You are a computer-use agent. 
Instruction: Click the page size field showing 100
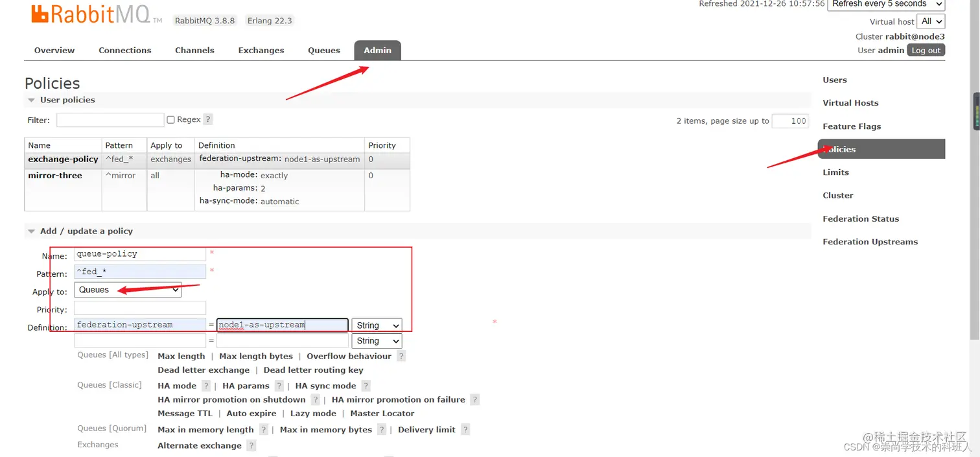(x=790, y=121)
